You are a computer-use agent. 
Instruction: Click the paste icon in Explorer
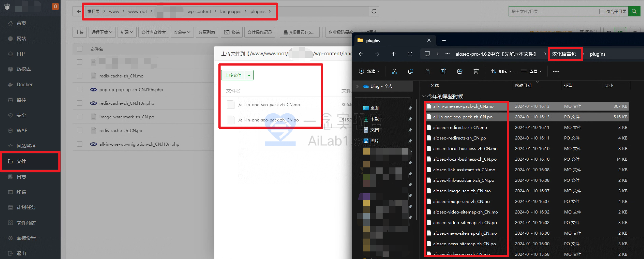pos(427,71)
